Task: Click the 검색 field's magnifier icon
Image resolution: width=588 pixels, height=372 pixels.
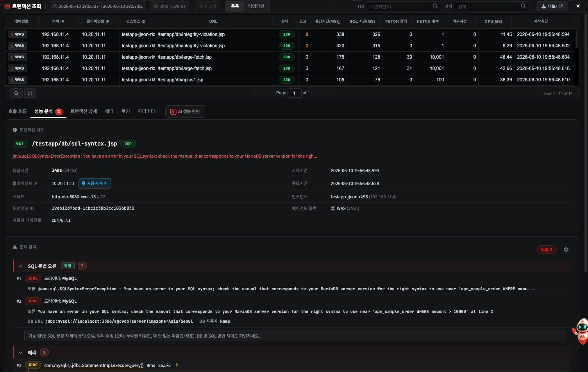Action: click(523, 6)
